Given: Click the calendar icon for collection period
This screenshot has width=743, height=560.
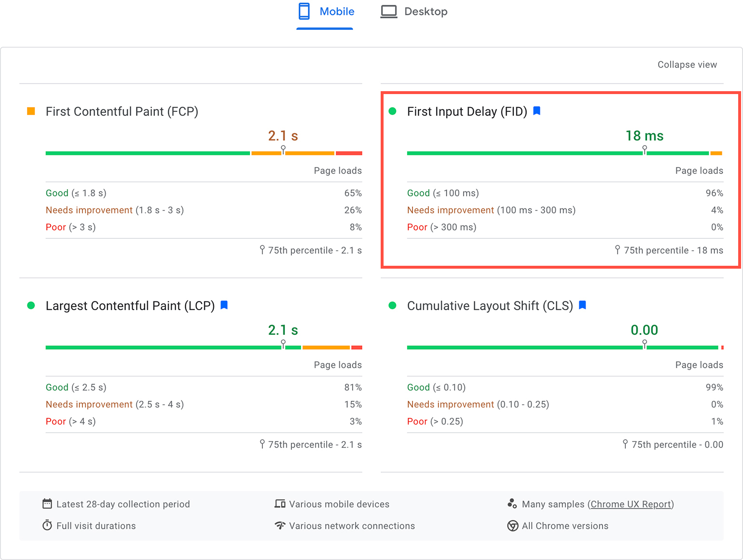Looking at the screenshot, I should (47, 504).
